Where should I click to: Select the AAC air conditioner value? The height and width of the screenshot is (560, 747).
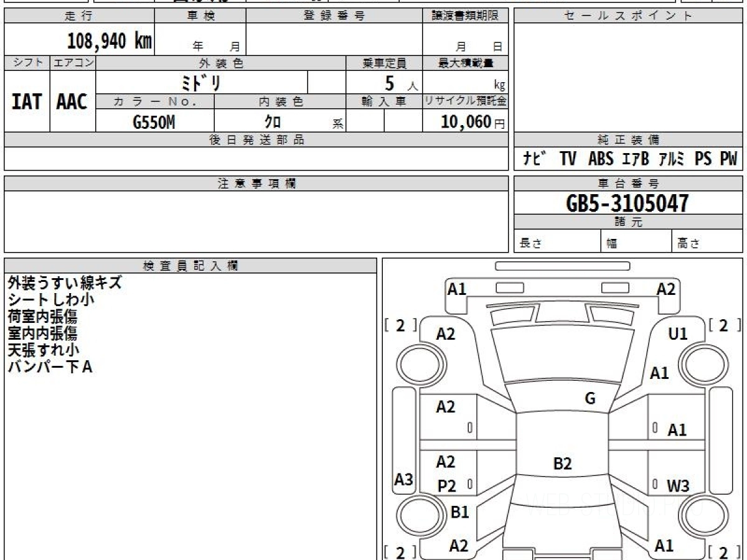coord(72,101)
